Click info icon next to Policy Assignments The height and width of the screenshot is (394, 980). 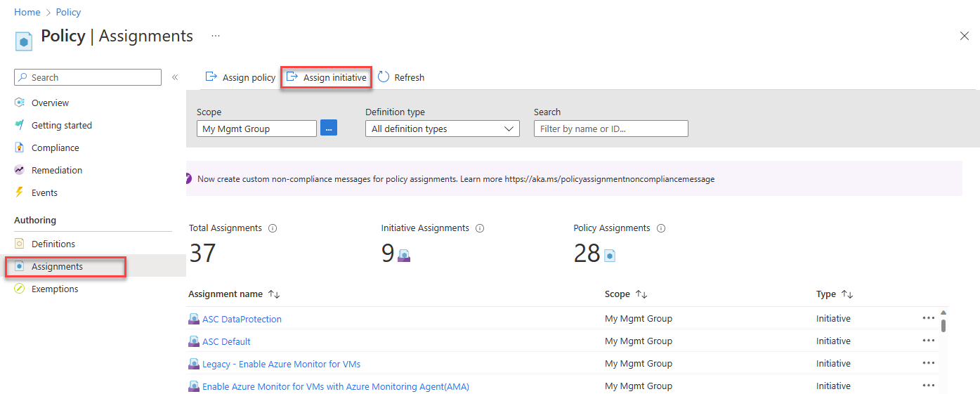coord(661,228)
